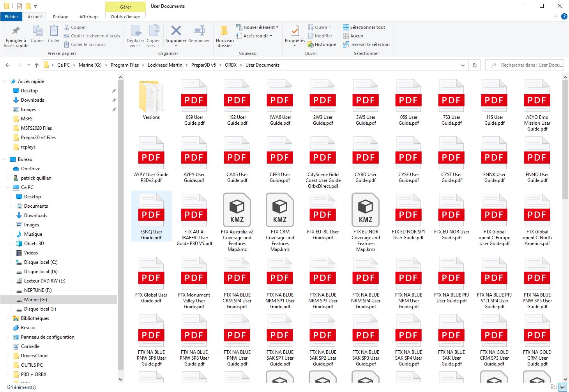Refresh the User Documents folder

point(475,65)
